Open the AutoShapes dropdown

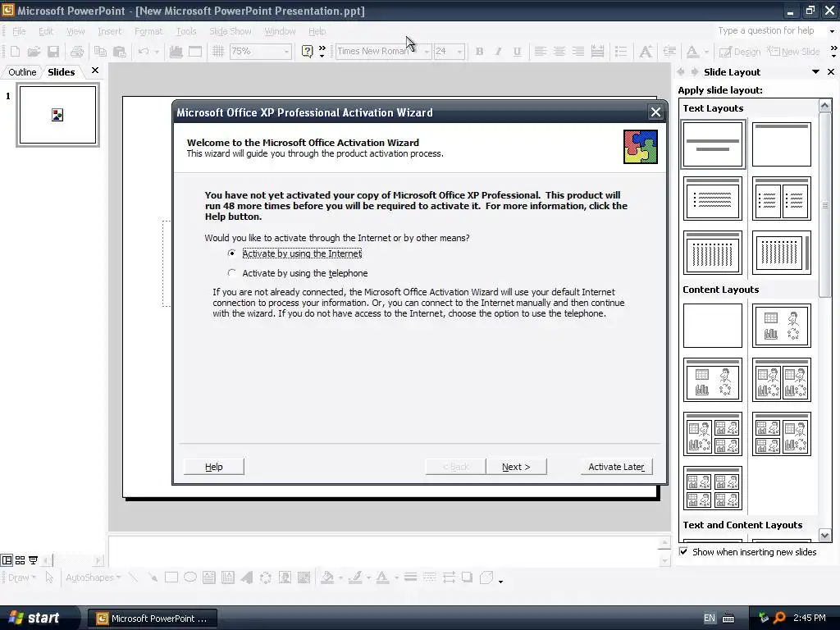[x=94, y=577]
